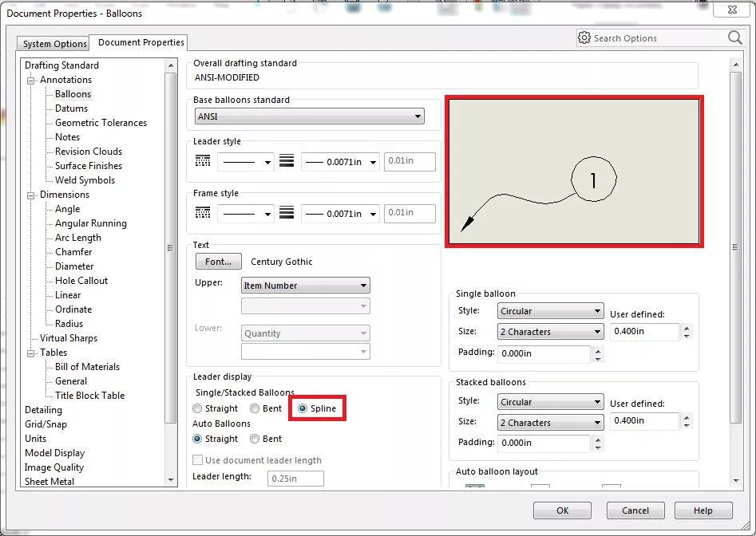The width and height of the screenshot is (756, 536).
Task: Open Single balloon Style Circular dropdown
Action: point(550,310)
